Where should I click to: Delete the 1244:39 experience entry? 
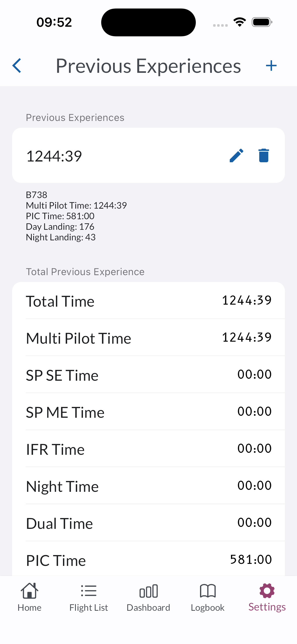tap(263, 155)
